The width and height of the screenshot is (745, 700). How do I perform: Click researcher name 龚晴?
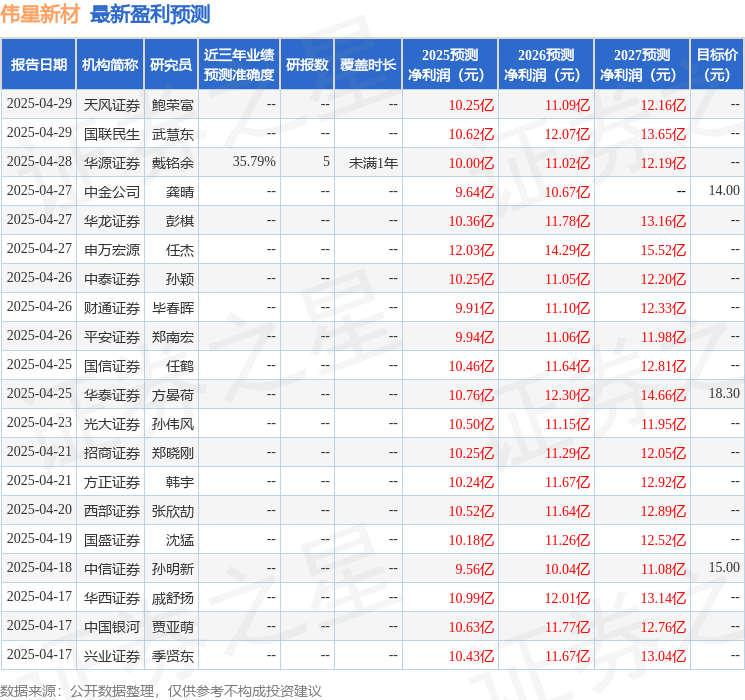pyautogui.click(x=180, y=192)
